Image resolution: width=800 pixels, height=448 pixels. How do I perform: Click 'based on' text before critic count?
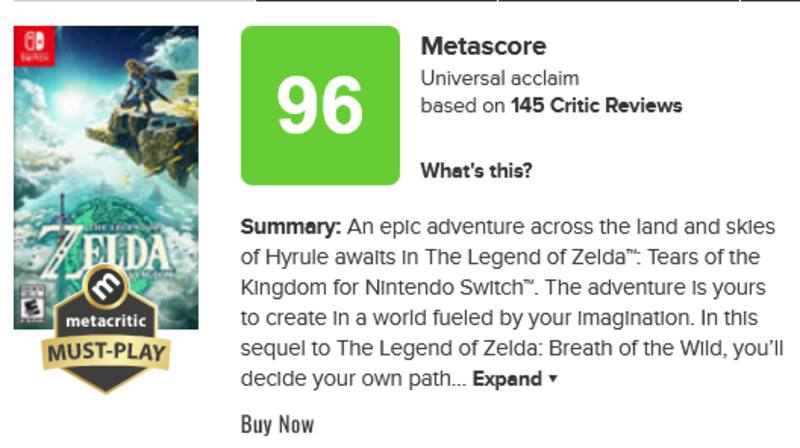[462, 104]
